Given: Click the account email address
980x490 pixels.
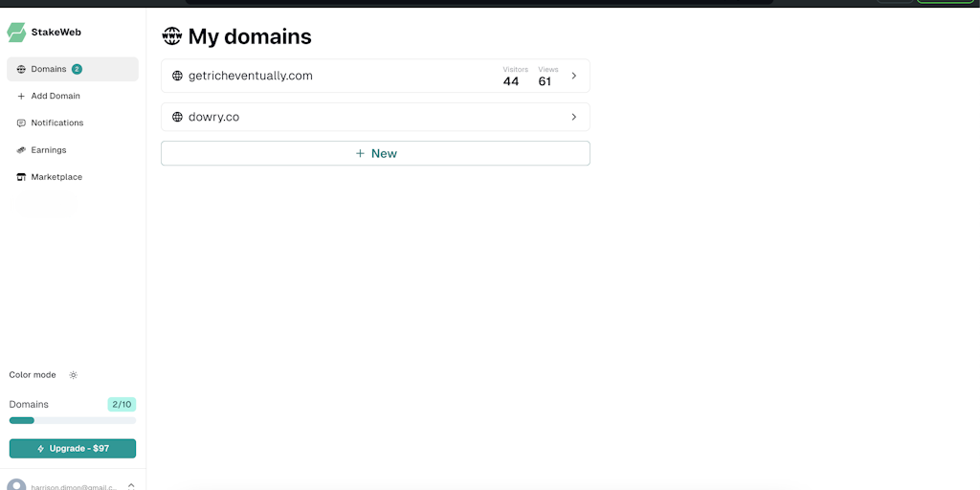Looking at the screenshot, I should click(x=75, y=487).
